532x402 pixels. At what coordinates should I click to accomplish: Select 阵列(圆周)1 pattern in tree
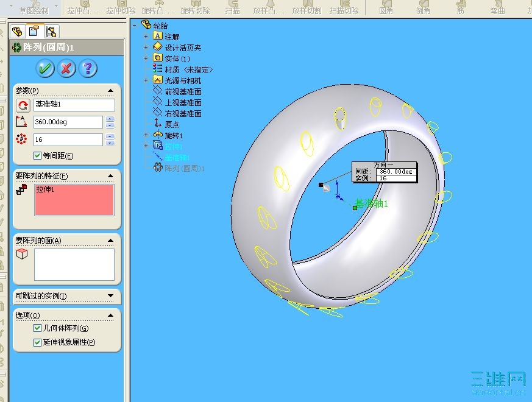185,169
